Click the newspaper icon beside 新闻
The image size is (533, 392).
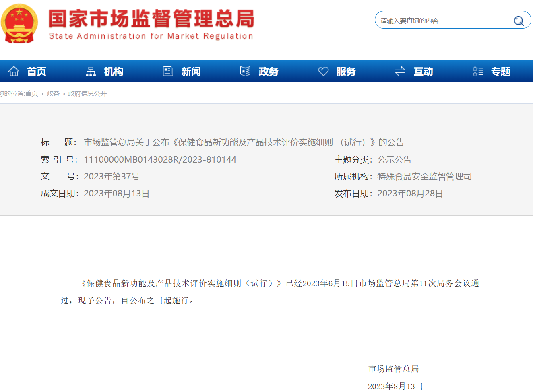click(168, 71)
